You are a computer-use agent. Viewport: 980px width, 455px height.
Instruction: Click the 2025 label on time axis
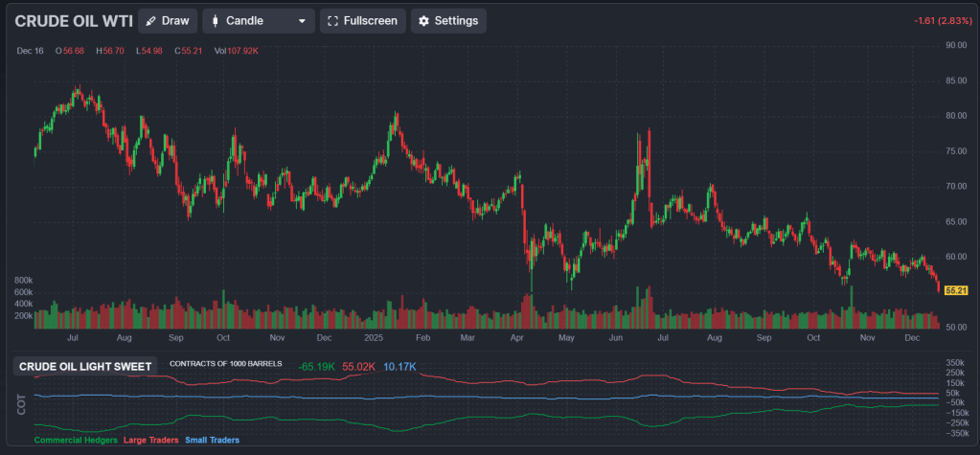pyautogui.click(x=373, y=338)
